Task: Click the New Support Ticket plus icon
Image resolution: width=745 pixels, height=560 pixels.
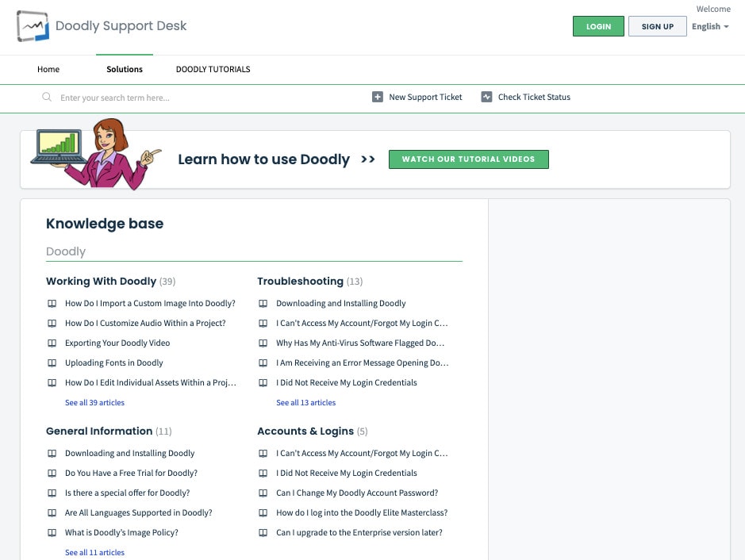Action: [377, 97]
